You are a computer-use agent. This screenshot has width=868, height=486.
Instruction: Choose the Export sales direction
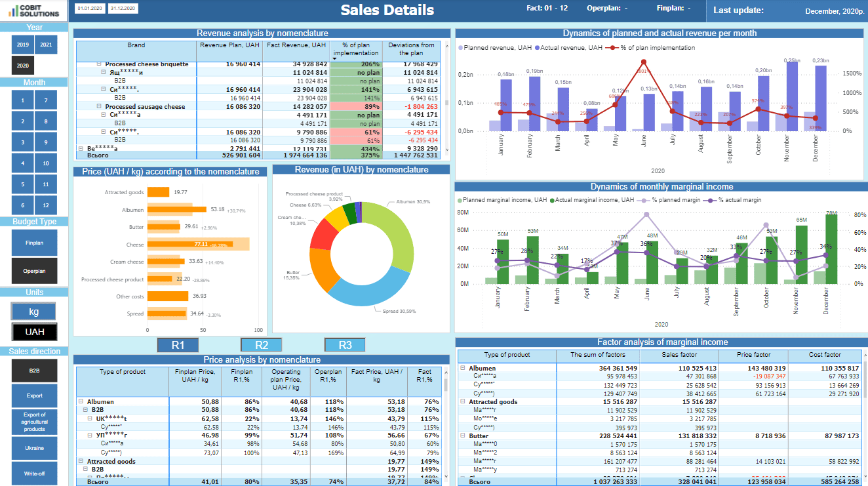[34, 395]
